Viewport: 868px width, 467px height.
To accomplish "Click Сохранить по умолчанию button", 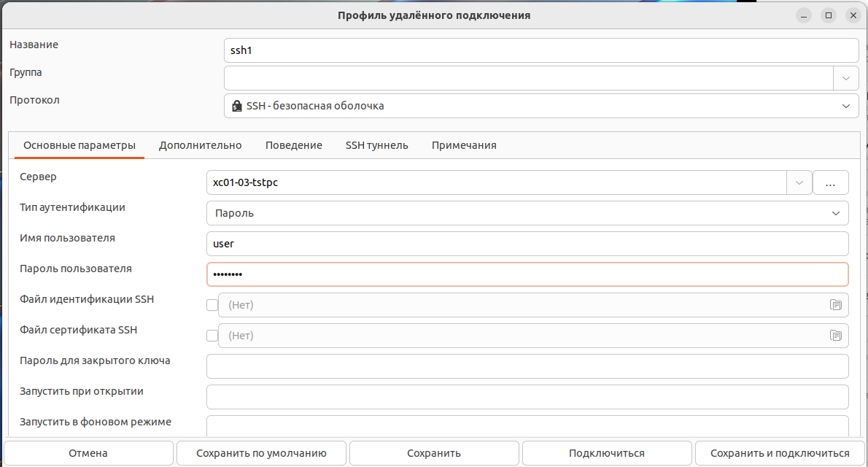I will [x=261, y=453].
